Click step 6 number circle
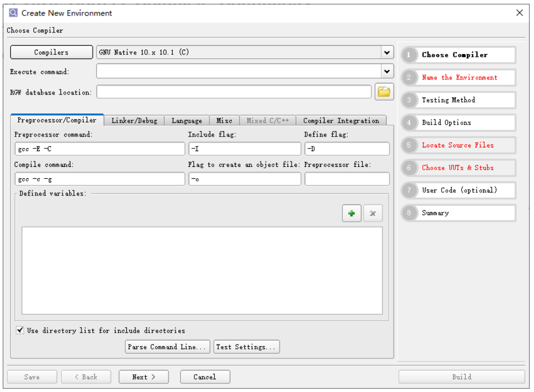 coord(409,167)
